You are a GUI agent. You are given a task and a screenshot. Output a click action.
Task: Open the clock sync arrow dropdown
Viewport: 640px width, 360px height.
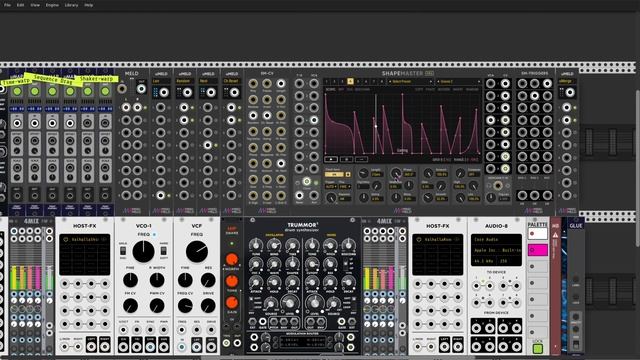pyautogui.click(x=348, y=174)
